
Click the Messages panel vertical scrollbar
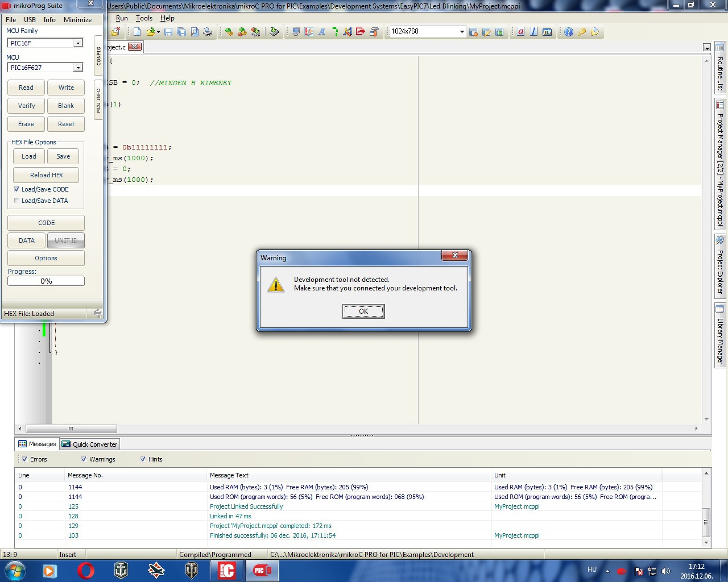pos(706,506)
